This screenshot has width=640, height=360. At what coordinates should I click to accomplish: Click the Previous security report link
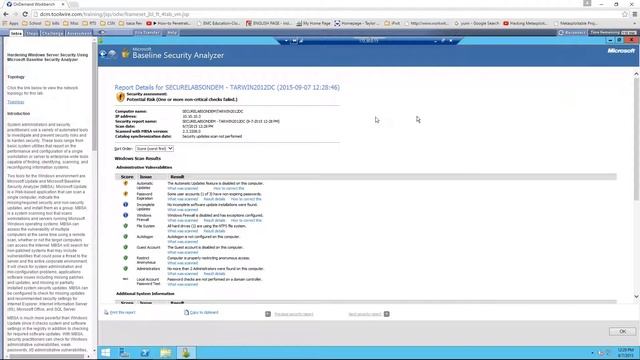click(293, 314)
